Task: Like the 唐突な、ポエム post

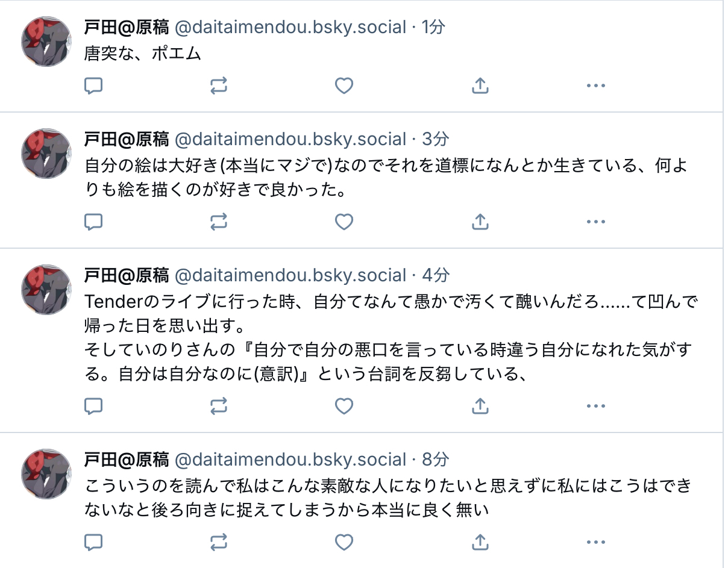Action: click(344, 86)
